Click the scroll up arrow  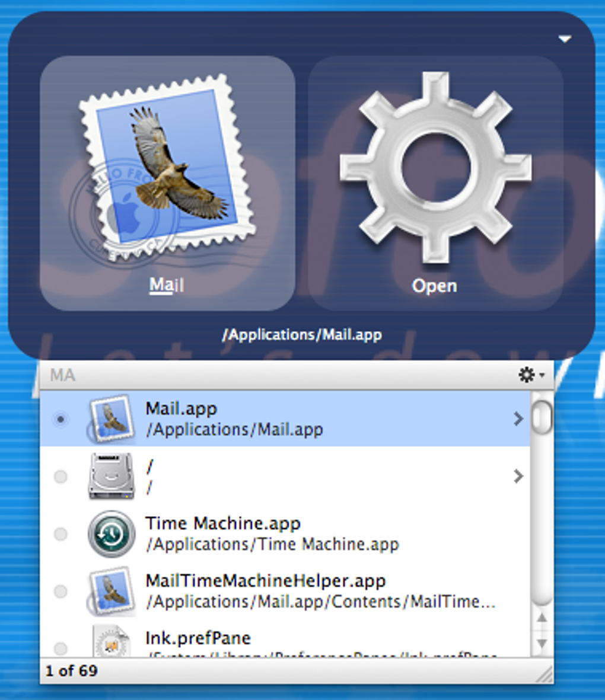(x=542, y=618)
